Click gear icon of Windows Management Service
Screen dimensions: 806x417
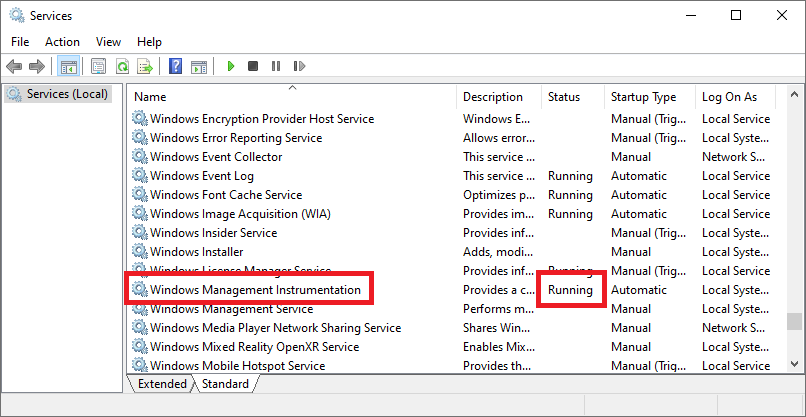coord(139,311)
